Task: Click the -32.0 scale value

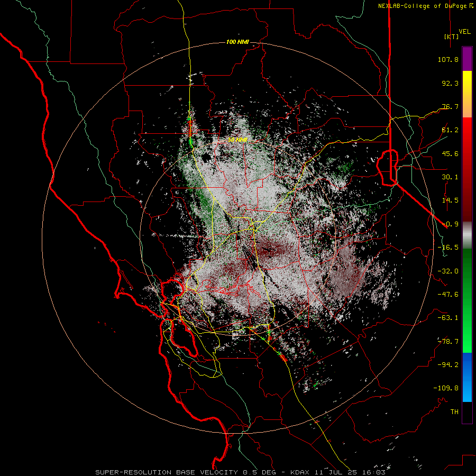Action: pyautogui.click(x=448, y=271)
